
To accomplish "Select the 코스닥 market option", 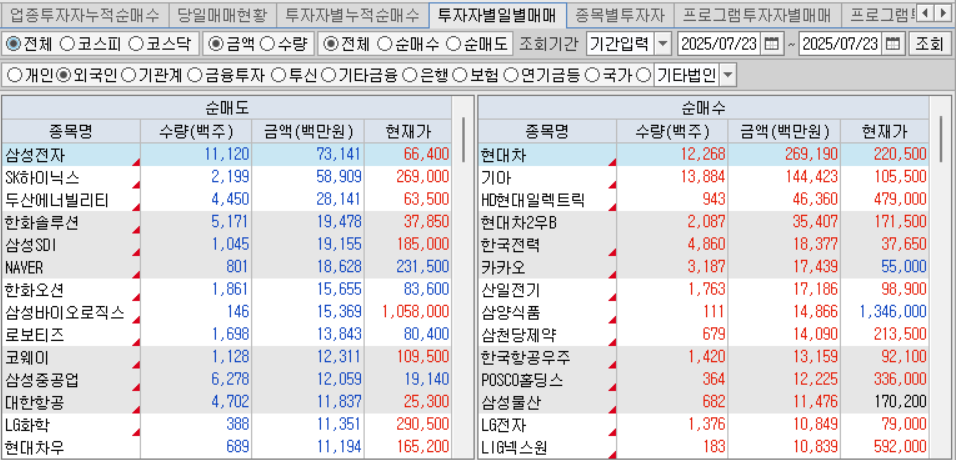I will point(135,44).
